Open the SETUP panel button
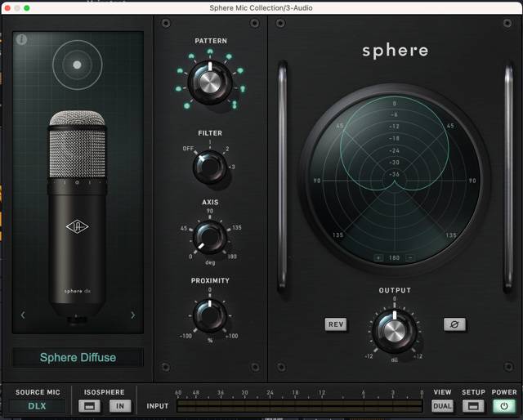Image resolution: width=523 pixels, height=420 pixels. click(x=473, y=406)
